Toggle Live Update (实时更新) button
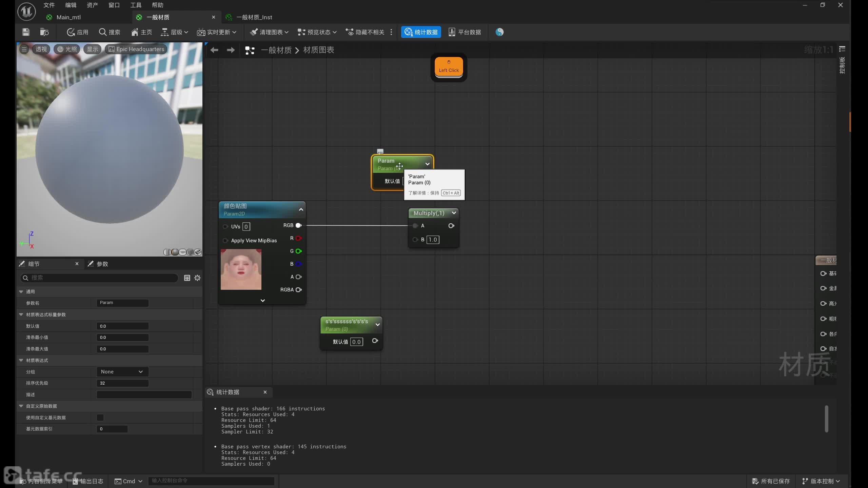This screenshot has width=868, height=488. [214, 32]
